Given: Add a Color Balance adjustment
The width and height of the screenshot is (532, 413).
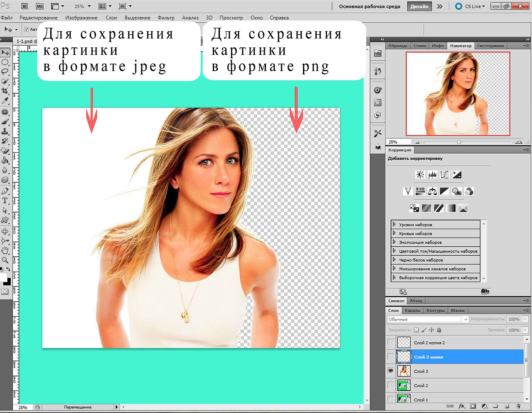Looking at the screenshot, I should coord(432,191).
